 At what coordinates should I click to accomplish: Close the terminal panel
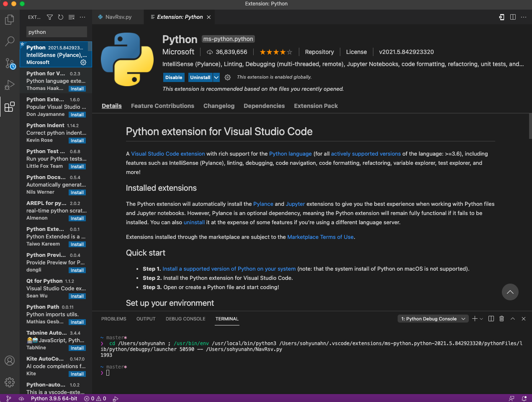point(524,319)
